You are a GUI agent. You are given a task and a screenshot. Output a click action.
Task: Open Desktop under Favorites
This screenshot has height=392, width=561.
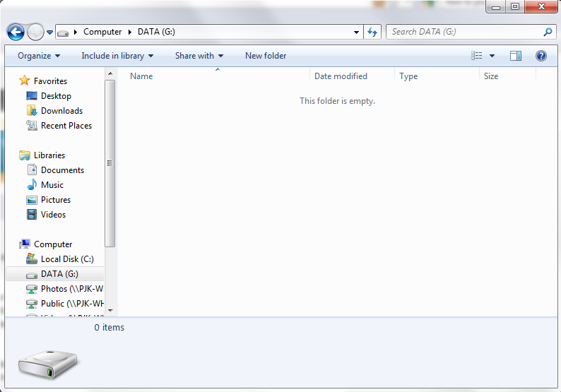(57, 96)
